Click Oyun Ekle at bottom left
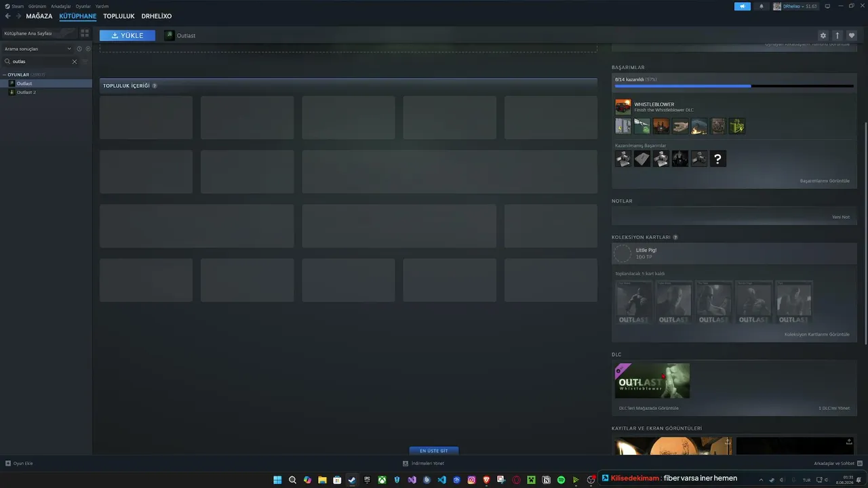 19,464
